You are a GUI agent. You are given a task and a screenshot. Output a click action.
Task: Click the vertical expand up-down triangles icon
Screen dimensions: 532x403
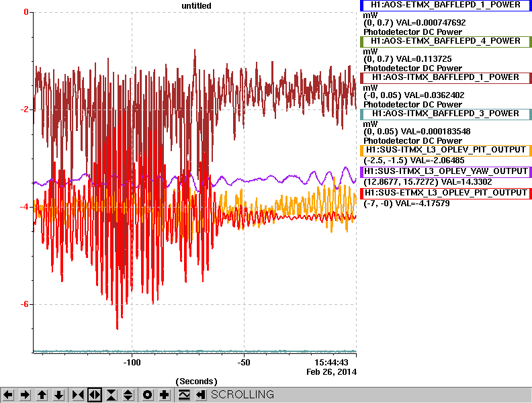tap(128, 395)
